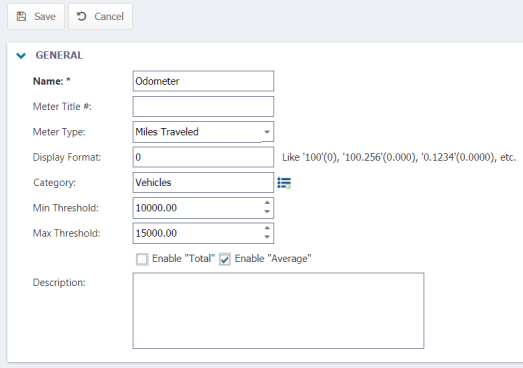523x368 pixels.
Task: Click the Meter Title # field
Action: 203,106
